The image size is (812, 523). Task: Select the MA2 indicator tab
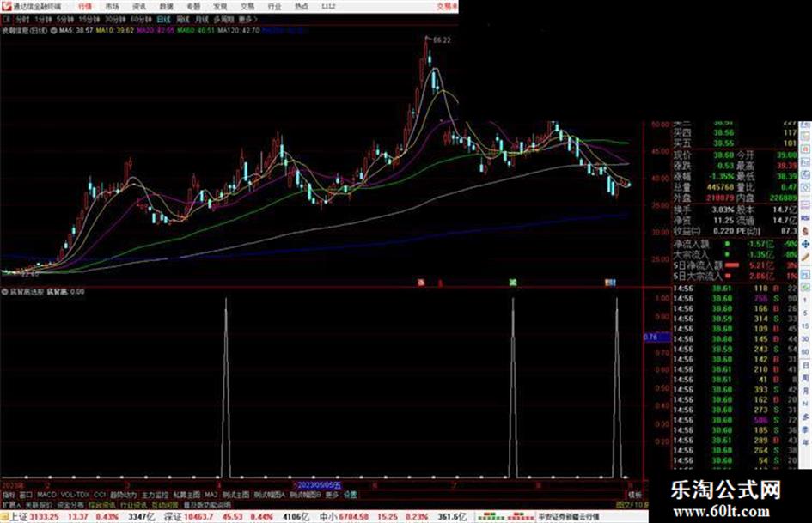[x=211, y=495]
